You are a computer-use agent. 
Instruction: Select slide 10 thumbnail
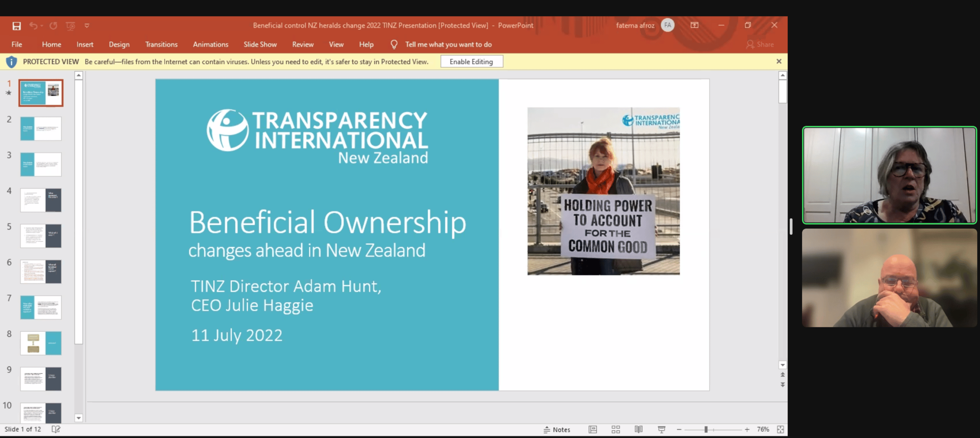(41, 413)
